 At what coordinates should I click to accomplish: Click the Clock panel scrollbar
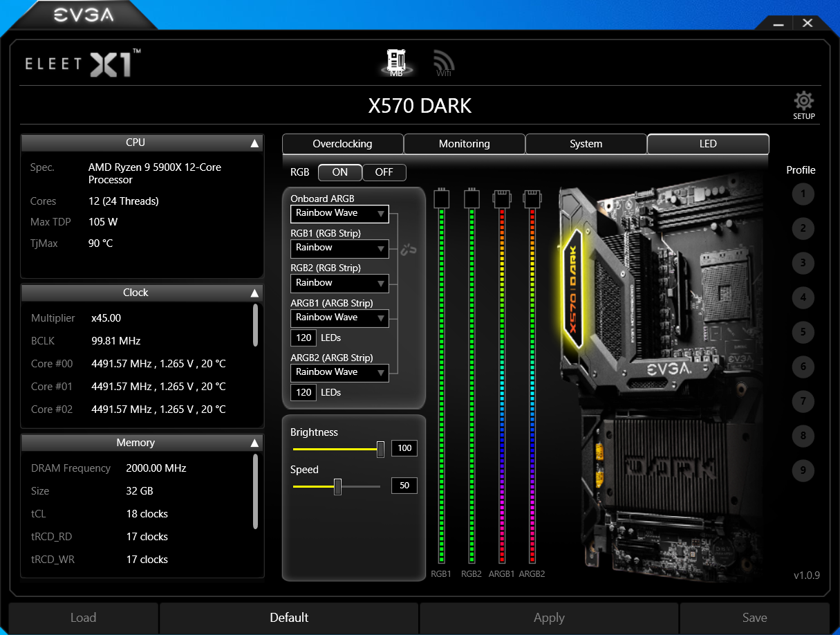point(256,326)
